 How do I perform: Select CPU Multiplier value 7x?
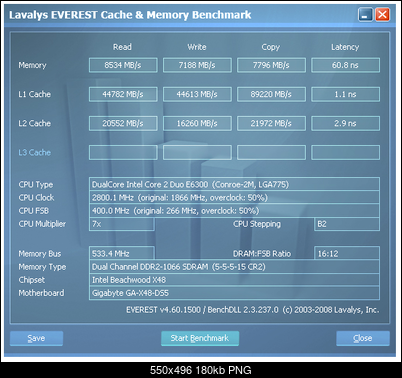coord(122,224)
